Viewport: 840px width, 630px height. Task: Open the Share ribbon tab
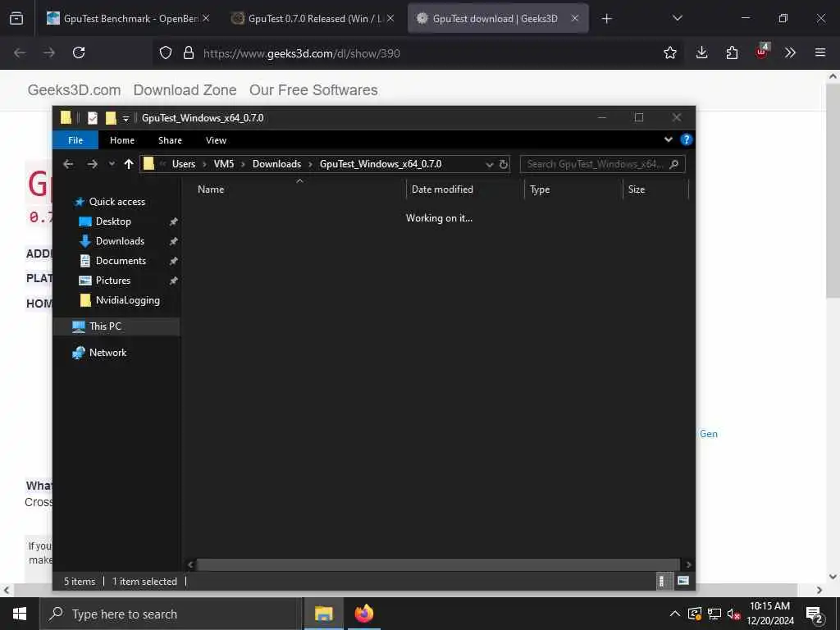point(170,140)
